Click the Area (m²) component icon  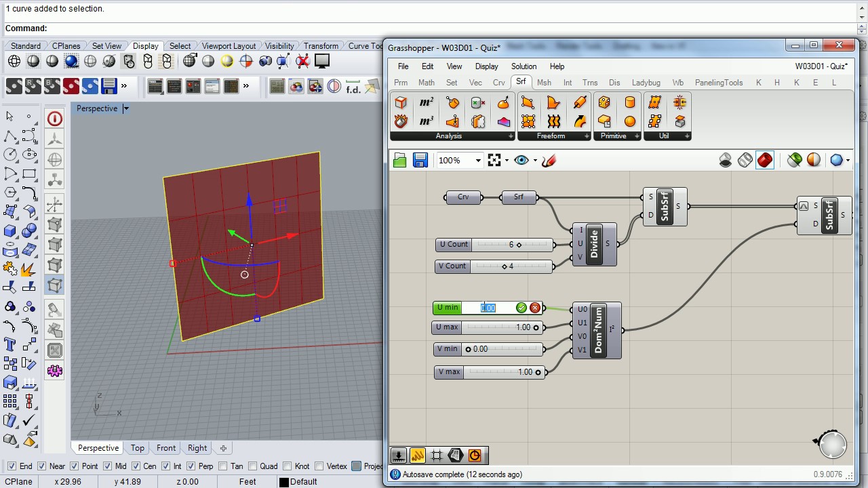point(427,103)
